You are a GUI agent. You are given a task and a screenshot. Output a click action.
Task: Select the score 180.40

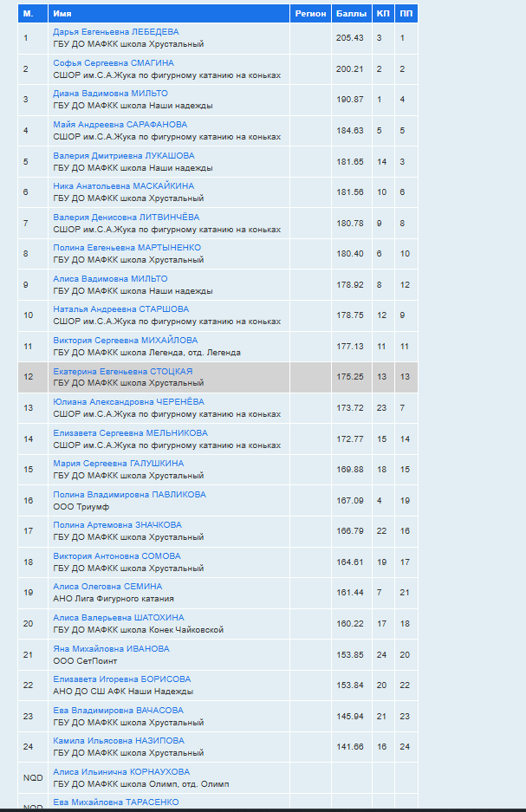350,254
